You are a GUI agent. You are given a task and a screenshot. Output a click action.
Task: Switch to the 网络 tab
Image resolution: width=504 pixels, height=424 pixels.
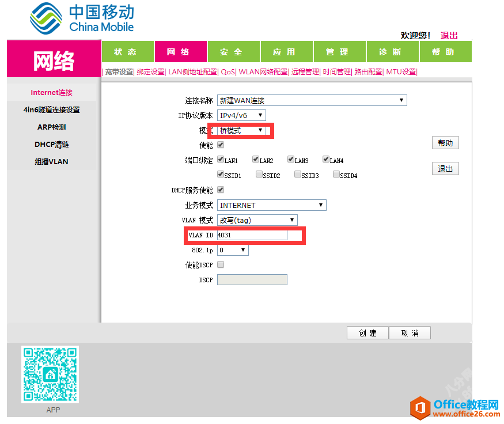[181, 51]
